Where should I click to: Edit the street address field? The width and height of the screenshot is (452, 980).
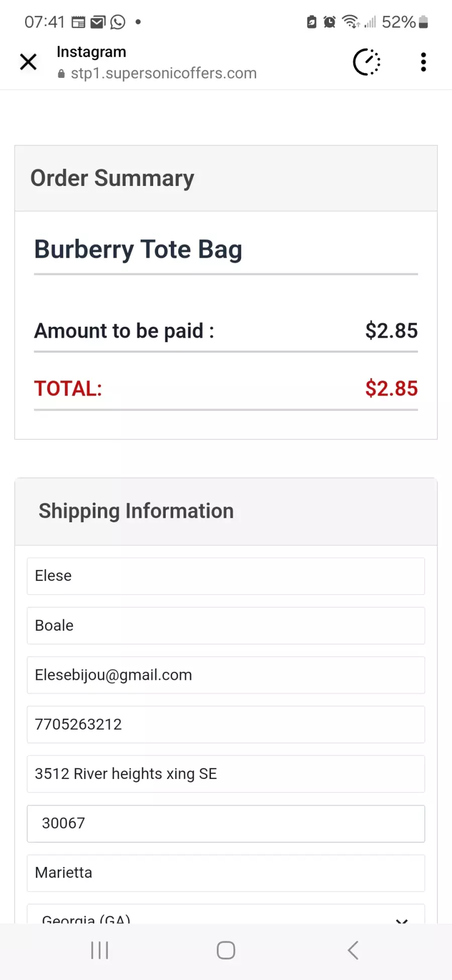(x=226, y=774)
